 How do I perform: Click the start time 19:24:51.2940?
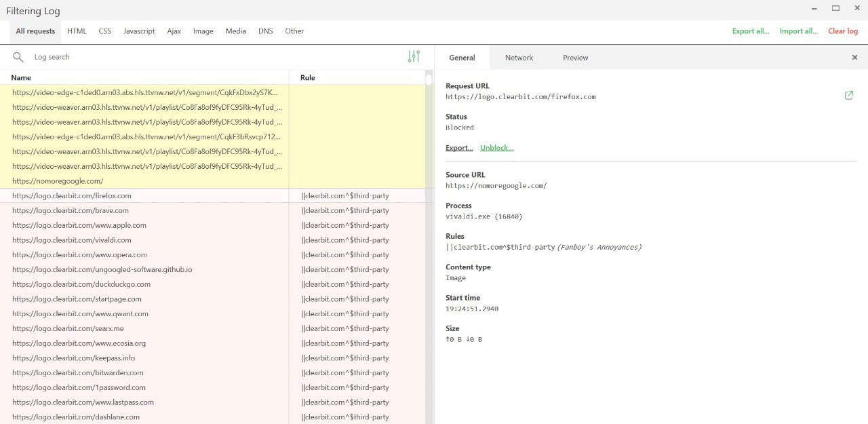[472, 309]
